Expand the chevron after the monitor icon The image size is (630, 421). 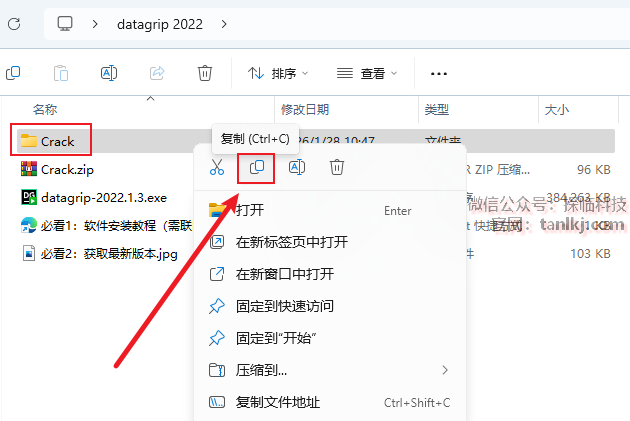click(x=95, y=24)
